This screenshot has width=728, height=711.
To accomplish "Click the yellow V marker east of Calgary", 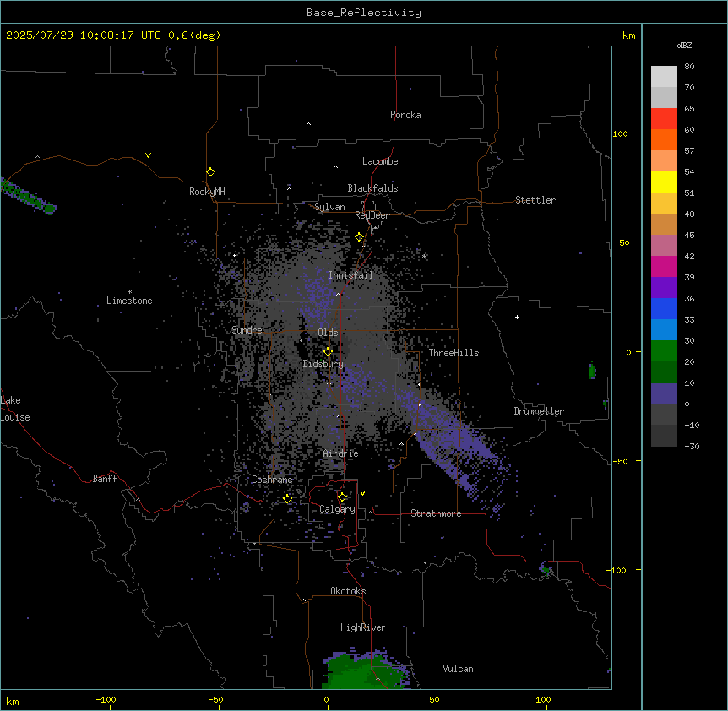I will pos(362,493).
